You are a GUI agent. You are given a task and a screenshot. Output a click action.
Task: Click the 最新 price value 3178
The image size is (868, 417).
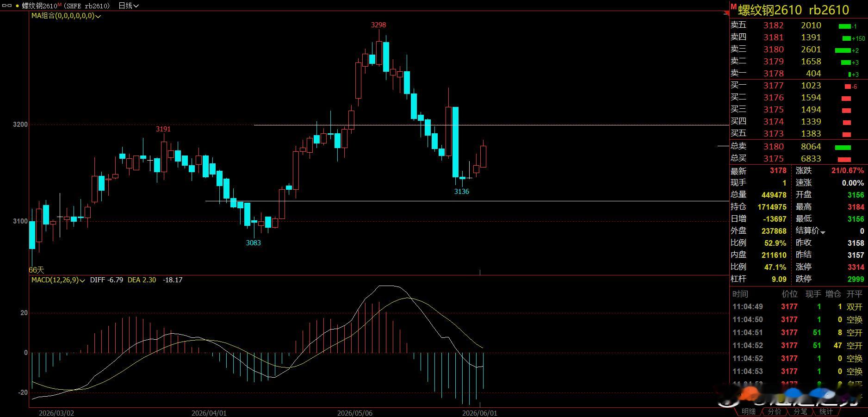coord(778,171)
